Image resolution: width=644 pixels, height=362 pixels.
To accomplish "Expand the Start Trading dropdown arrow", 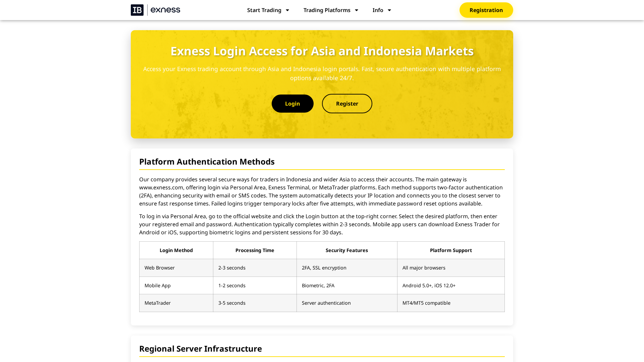I will tap(287, 10).
